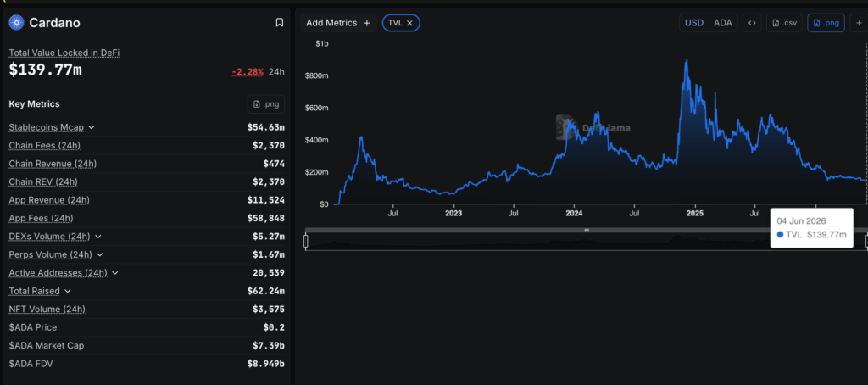868x385 pixels.
Task: Open the Add Metrics menu
Action: coord(339,23)
